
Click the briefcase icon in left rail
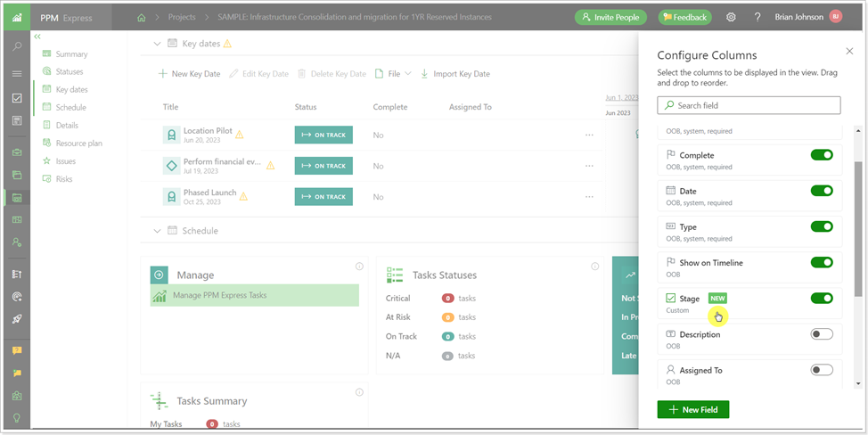(x=17, y=152)
